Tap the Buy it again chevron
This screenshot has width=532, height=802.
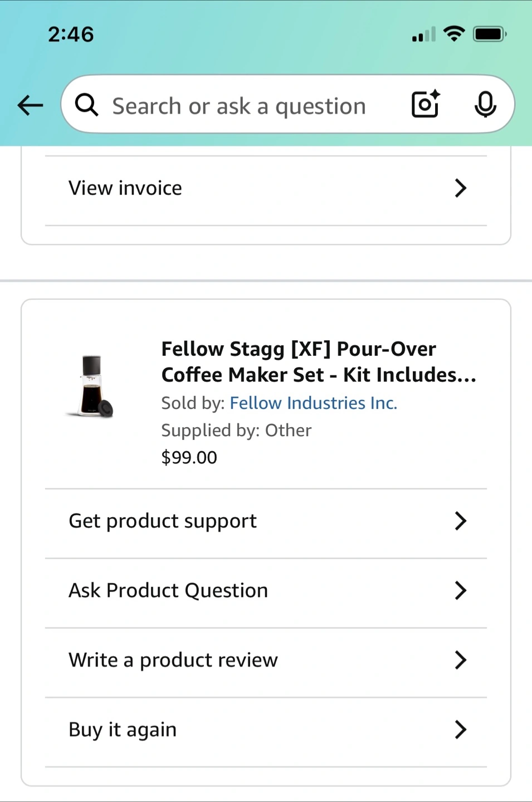pyautogui.click(x=460, y=730)
